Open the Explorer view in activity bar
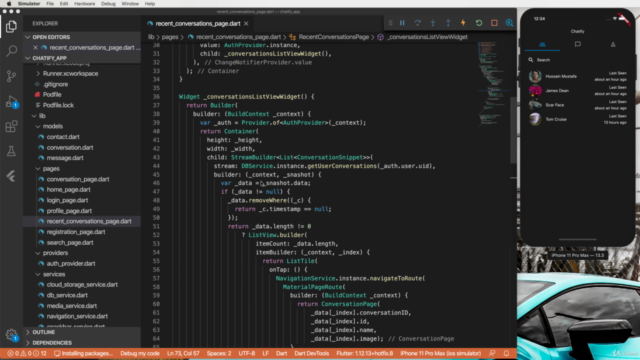Screen dimensions: 640x360 point(11,27)
